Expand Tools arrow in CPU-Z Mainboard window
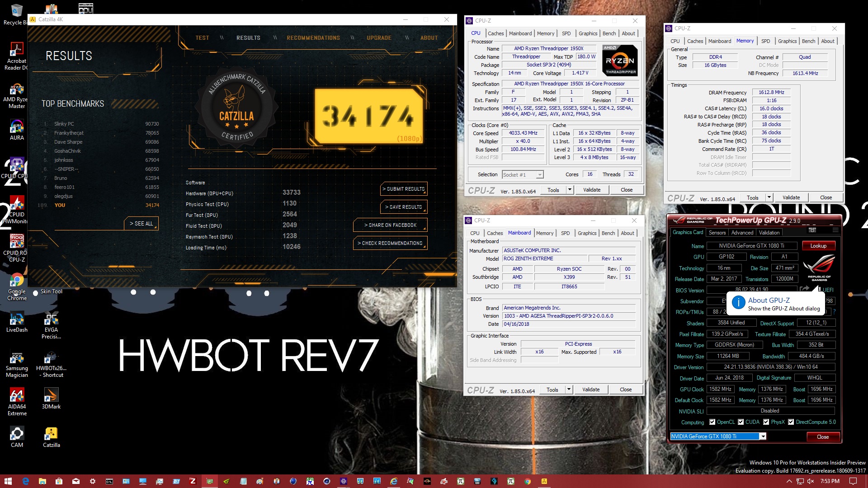Screen dimensions: 868x488 (x=569, y=389)
